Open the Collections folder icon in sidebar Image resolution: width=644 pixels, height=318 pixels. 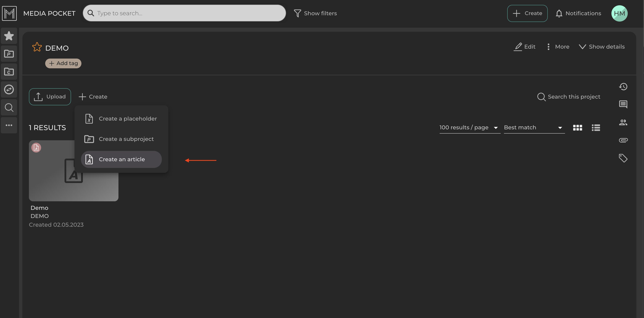pos(9,71)
